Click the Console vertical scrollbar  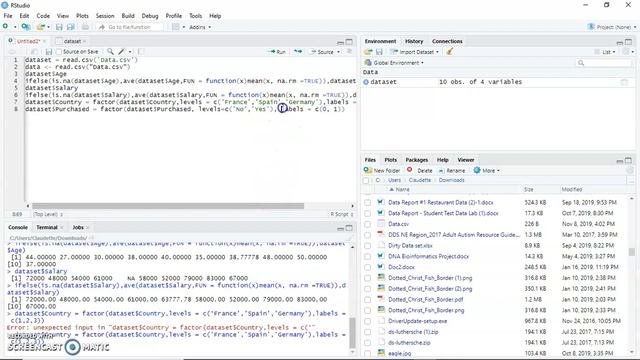[x=352, y=333]
